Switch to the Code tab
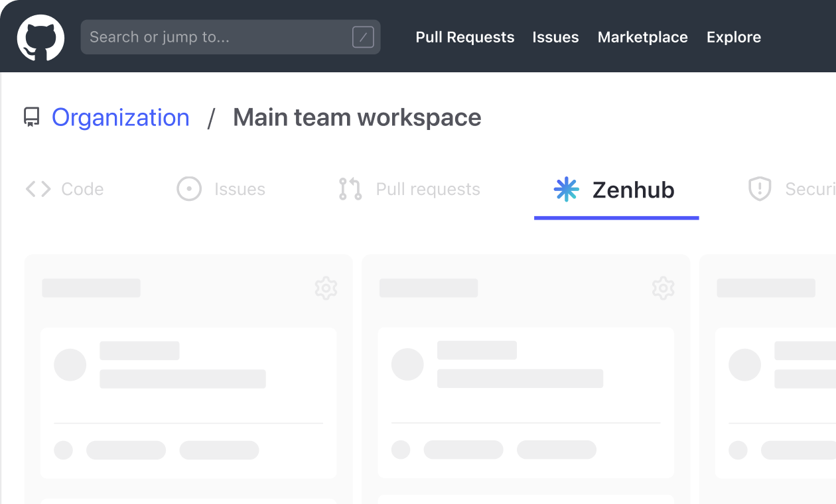836x504 pixels. (82, 189)
